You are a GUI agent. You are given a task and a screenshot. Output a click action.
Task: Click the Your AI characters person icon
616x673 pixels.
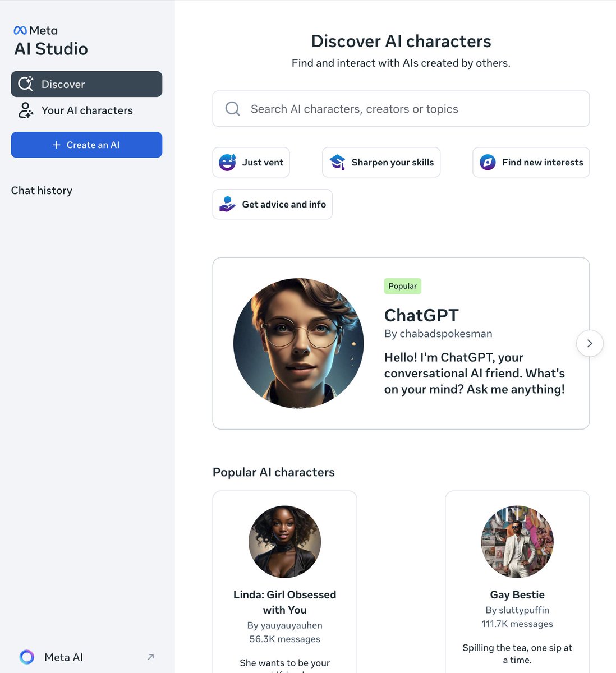(x=26, y=110)
